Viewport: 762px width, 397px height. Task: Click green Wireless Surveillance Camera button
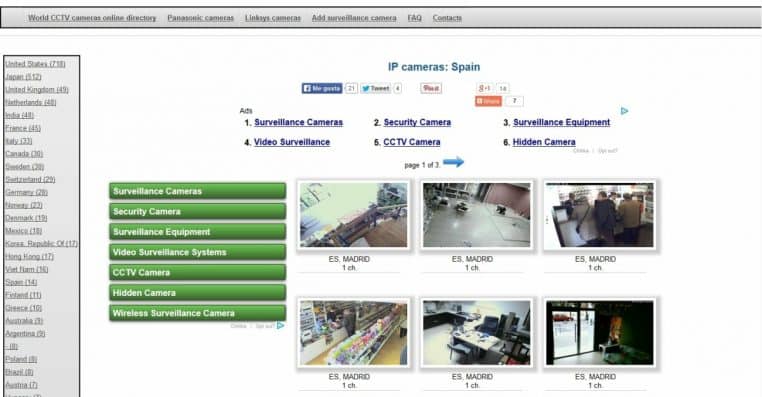tap(197, 313)
